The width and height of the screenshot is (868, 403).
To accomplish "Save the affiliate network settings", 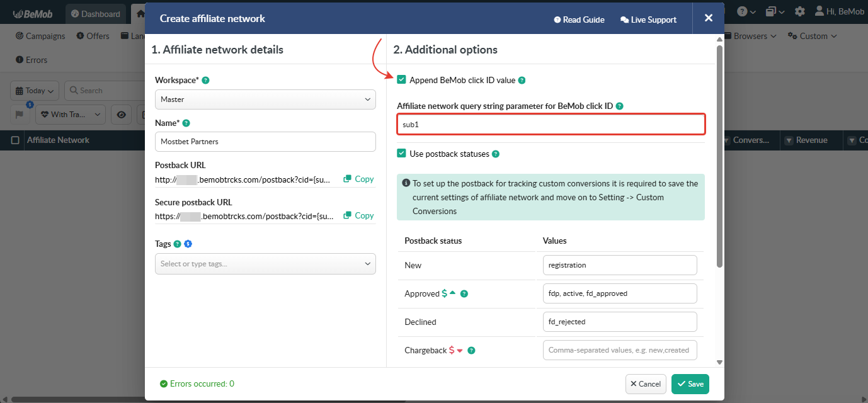I will (690, 384).
